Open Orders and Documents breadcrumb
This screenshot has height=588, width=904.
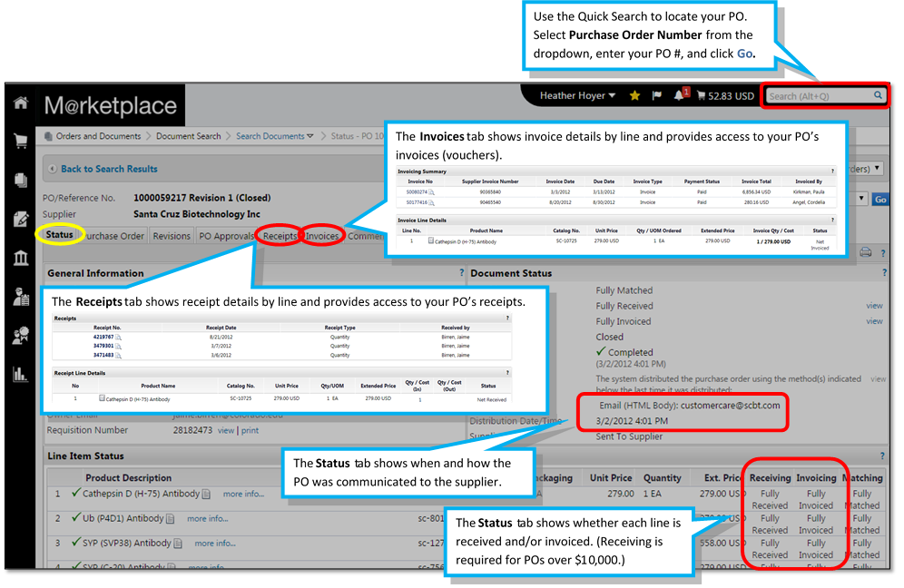click(x=98, y=136)
